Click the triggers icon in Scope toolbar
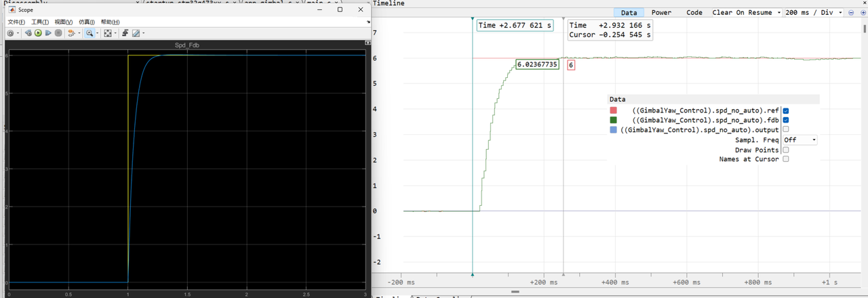 point(125,33)
